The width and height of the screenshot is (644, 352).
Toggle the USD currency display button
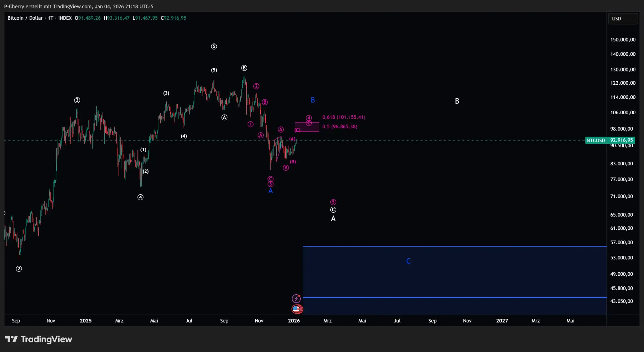[x=623, y=18]
